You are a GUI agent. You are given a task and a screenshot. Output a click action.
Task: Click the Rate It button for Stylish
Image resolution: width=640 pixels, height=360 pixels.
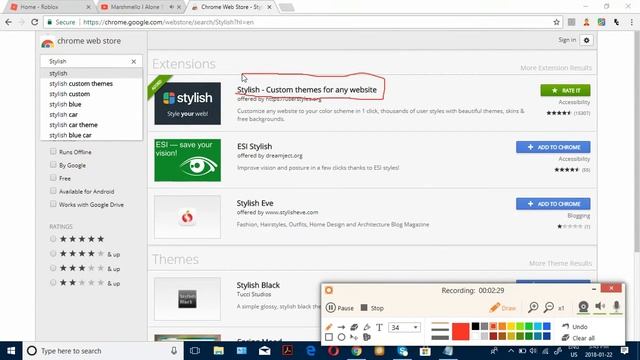click(x=565, y=90)
